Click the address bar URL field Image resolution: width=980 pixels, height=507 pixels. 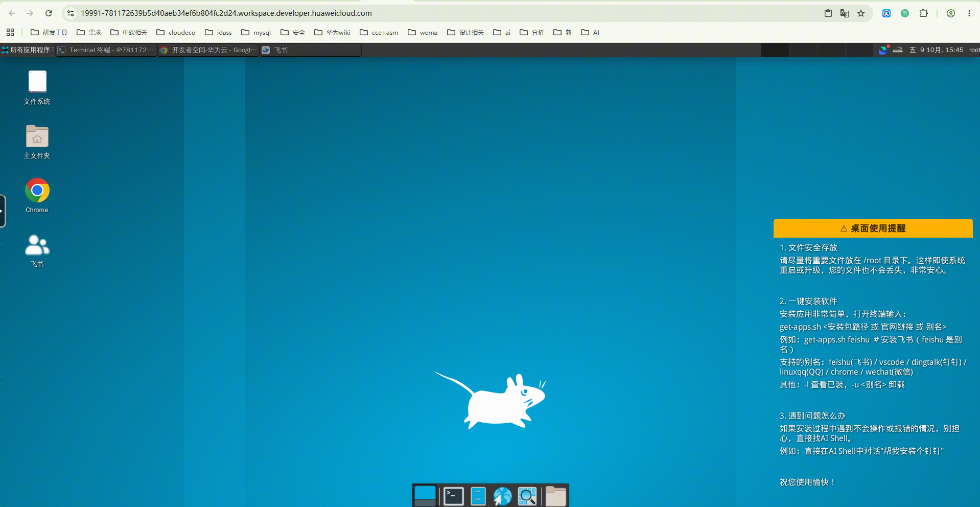click(x=450, y=13)
